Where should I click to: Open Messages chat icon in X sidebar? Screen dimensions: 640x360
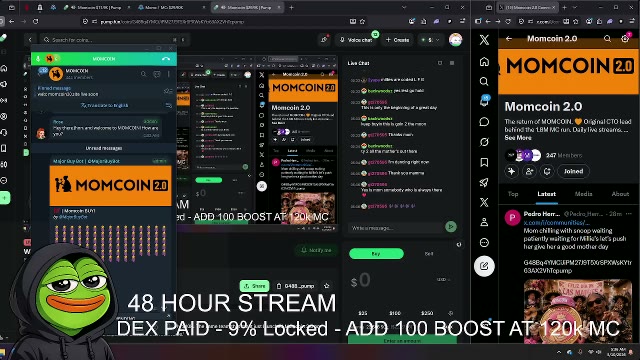[x=484, y=122]
